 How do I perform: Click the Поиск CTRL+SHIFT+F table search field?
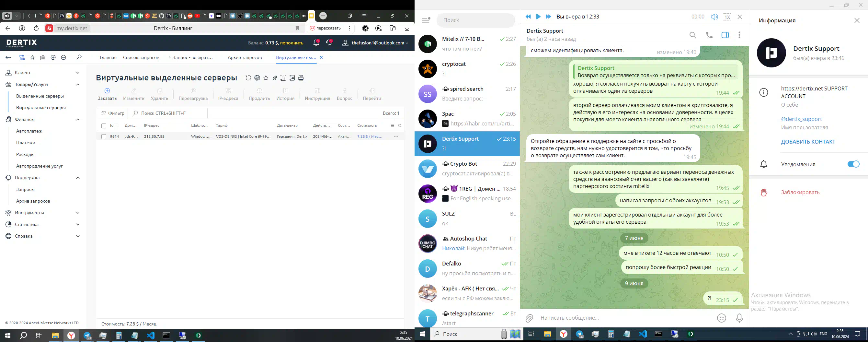[x=168, y=113]
